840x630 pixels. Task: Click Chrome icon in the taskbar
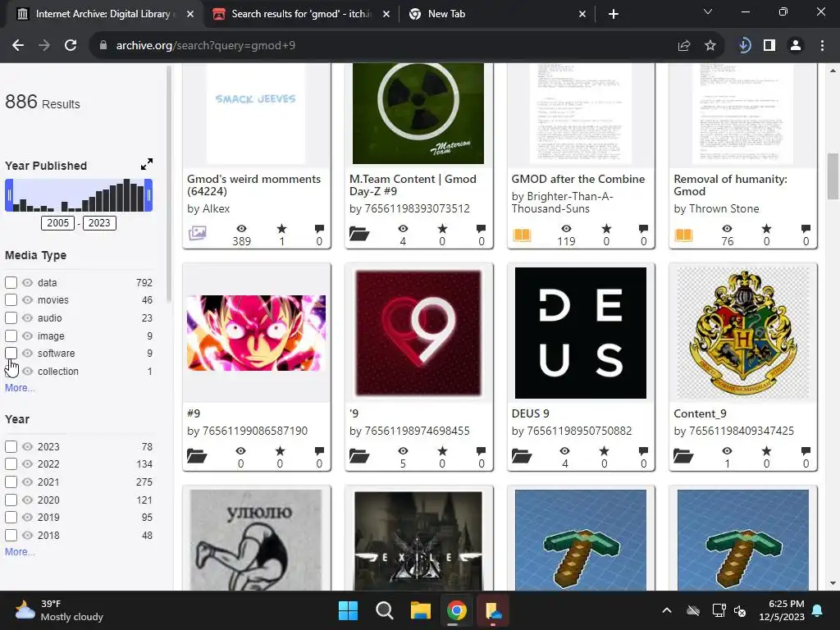coord(456,610)
